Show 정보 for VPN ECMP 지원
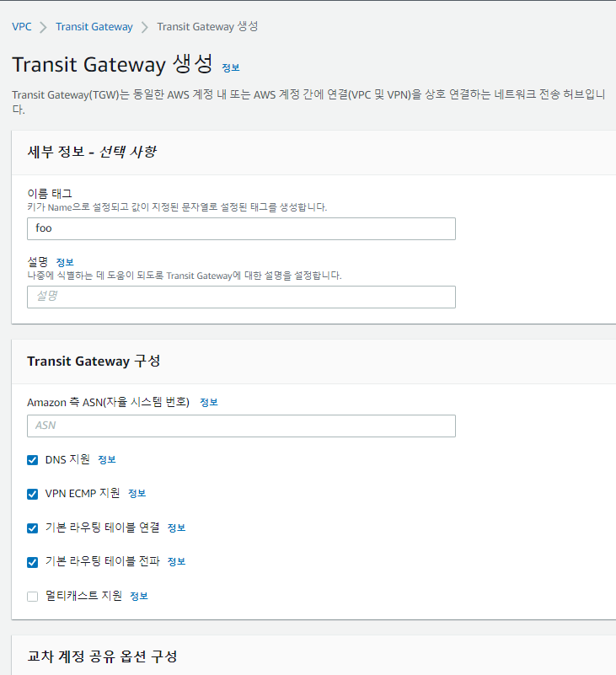Image resolution: width=616 pixels, height=675 pixels. click(x=137, y=494)
